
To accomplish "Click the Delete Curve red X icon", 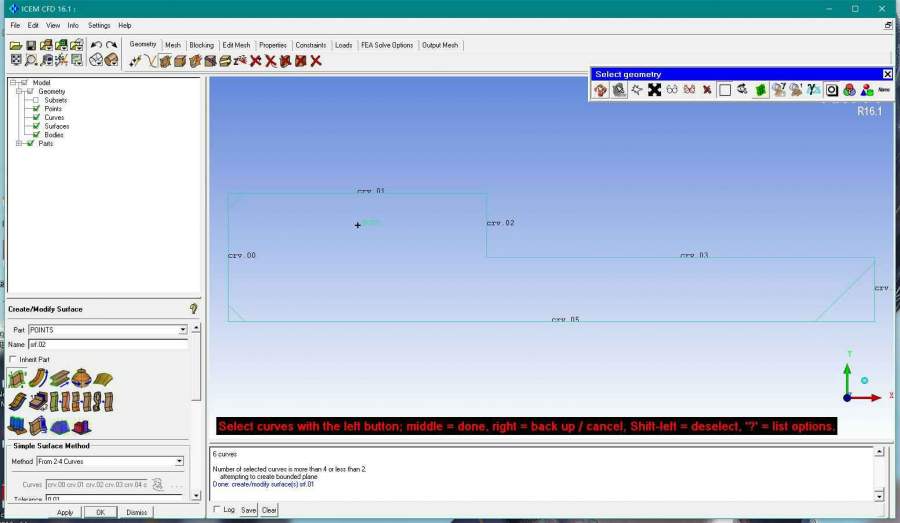I will pyautogui.click(x=271, y=61).
